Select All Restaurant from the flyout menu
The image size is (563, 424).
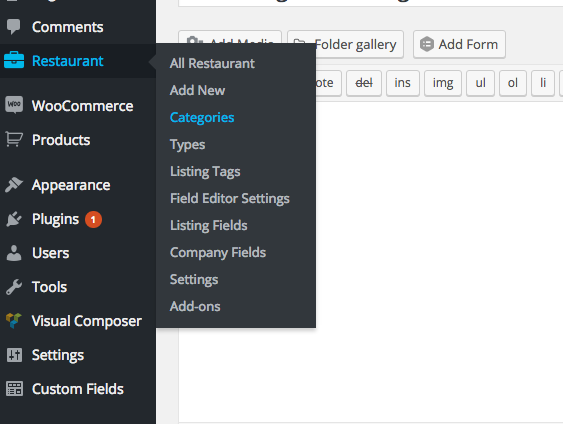click(212, 63)
